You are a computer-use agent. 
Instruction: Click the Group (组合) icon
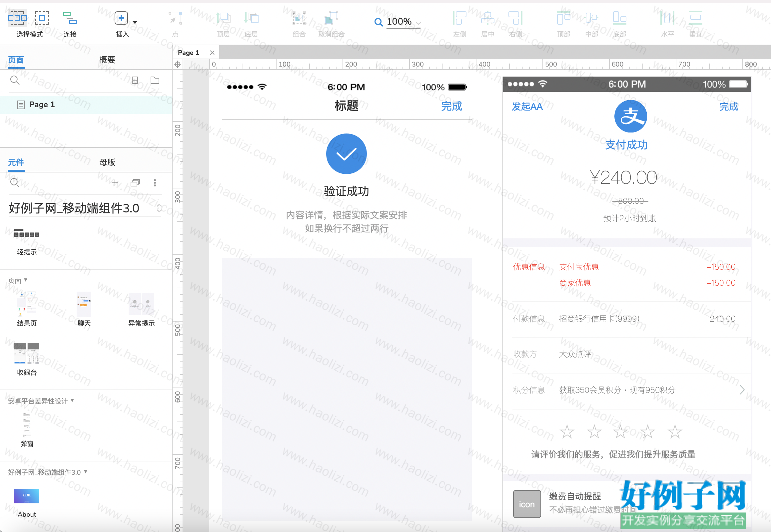tap(299, 18)
